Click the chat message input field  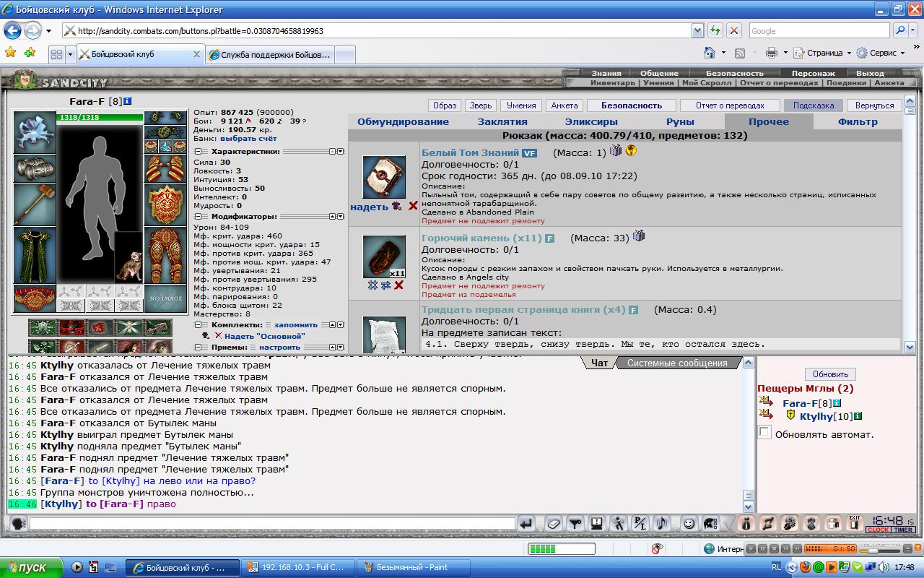coord(272,523)
